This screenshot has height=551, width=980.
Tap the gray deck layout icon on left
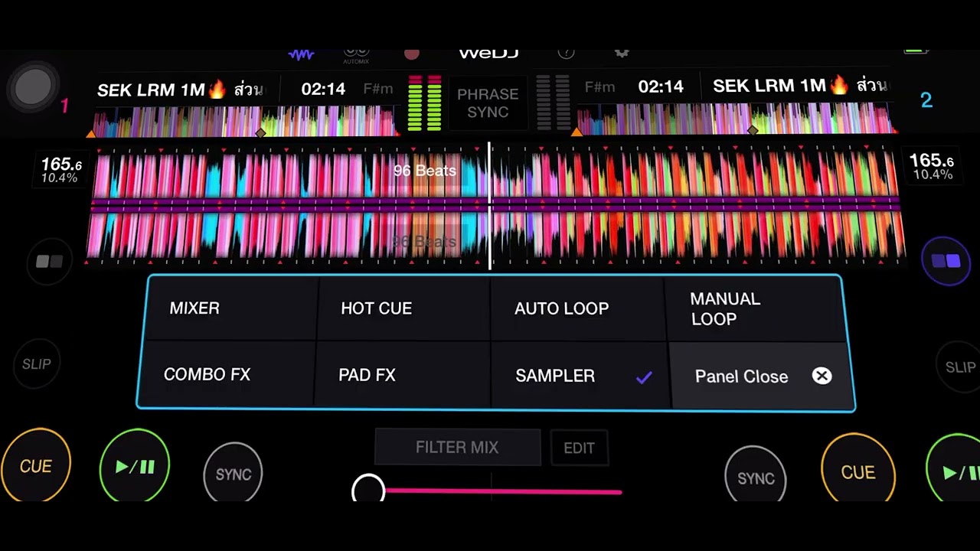pos(50,262)
